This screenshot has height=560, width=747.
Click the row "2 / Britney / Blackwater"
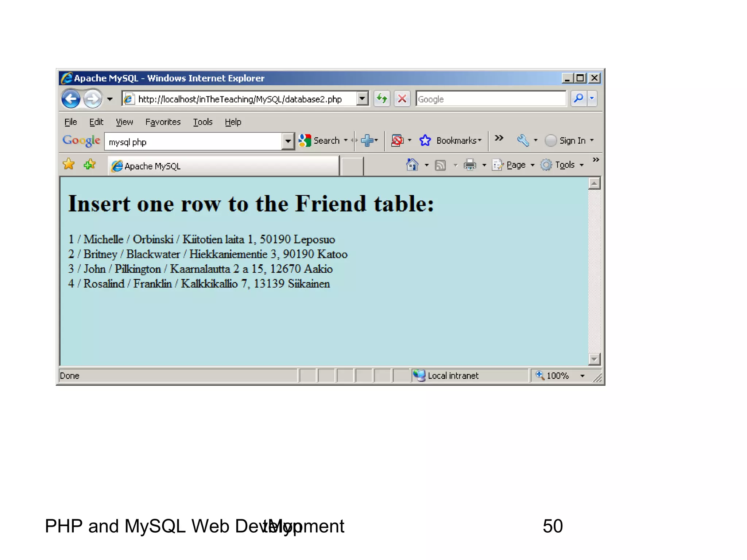point(208,254)
